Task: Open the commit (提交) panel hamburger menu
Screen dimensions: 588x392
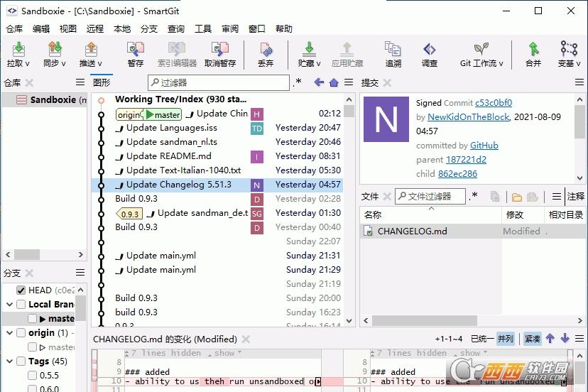Action: [x=579, y=82]
